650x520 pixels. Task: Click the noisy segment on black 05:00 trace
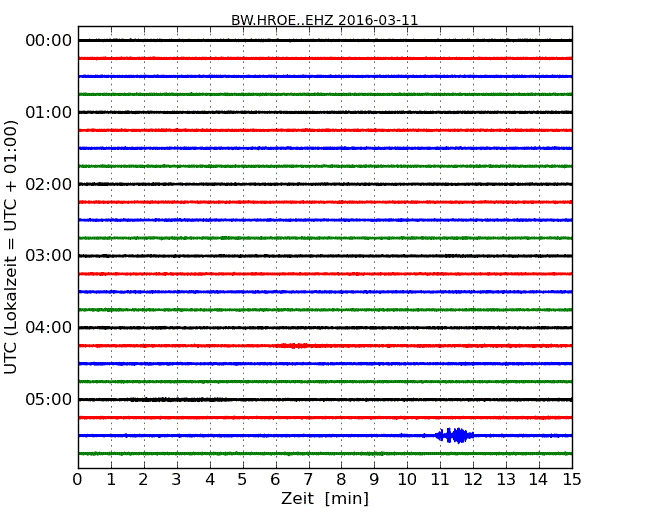point(178,400)
